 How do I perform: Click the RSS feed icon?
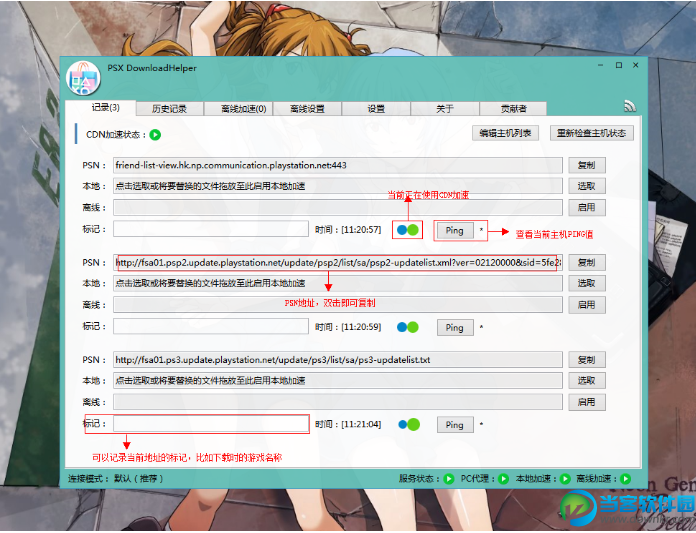click(629, 106)
